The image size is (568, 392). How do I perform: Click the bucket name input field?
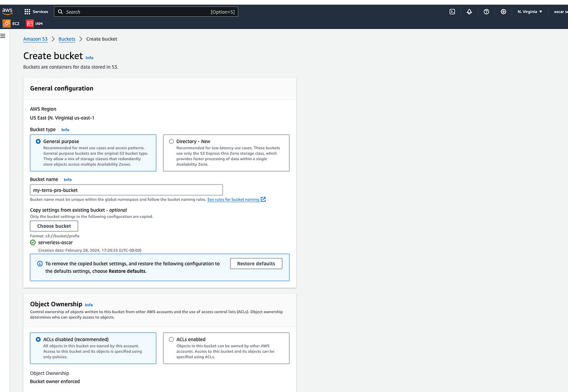pyautogui.click(x=126, y=190)
